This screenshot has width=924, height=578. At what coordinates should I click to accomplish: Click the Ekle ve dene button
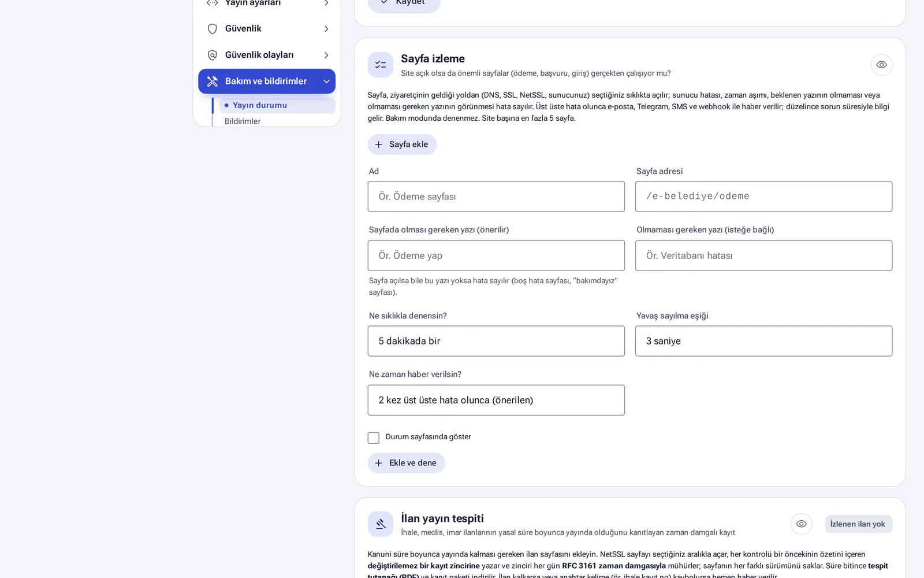click(x=406, y=463)
